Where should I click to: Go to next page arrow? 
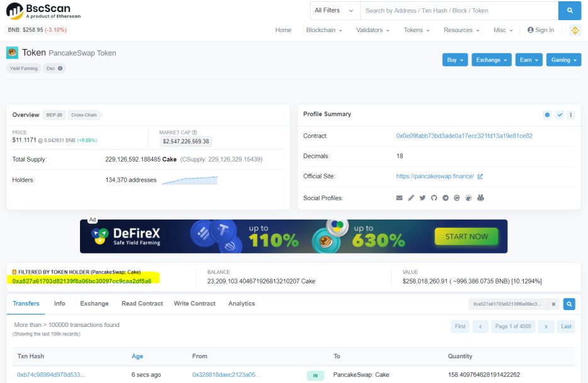[x=546, y=326]
